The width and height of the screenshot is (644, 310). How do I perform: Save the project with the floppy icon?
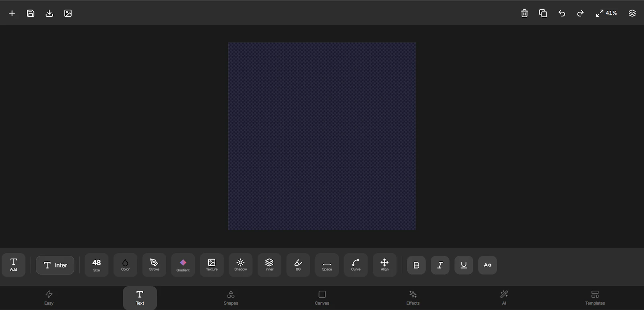[x=31, y=13]
